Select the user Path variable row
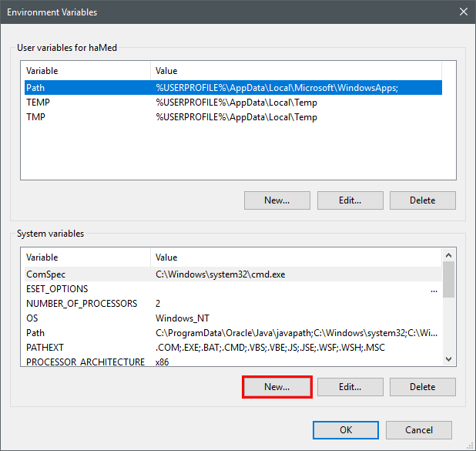This screenshot has height=451, width=476. click(x=233, y=88)
